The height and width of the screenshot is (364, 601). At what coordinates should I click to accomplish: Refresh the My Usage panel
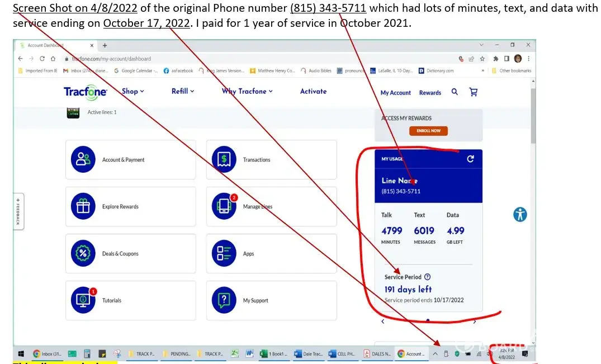pos(470,159)
